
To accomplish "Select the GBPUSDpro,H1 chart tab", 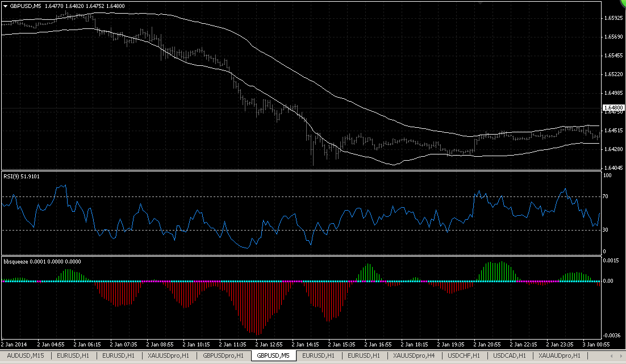I will (223, 355).
